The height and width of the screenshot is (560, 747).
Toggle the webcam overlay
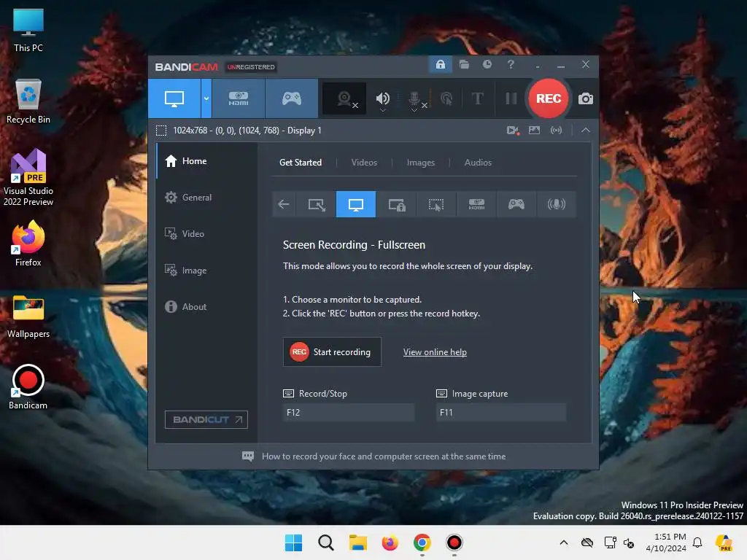click(344, 98)
